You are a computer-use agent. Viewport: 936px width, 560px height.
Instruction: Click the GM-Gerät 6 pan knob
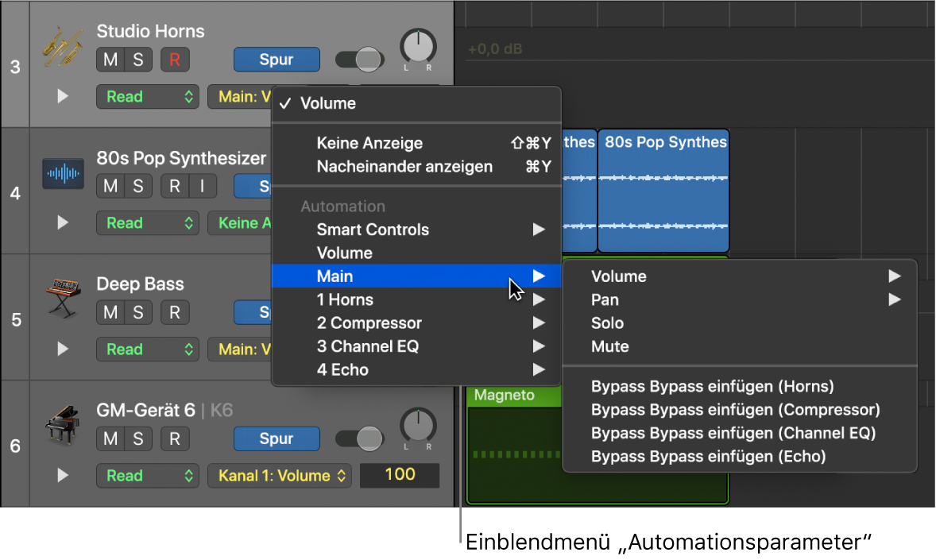(418, 425)
